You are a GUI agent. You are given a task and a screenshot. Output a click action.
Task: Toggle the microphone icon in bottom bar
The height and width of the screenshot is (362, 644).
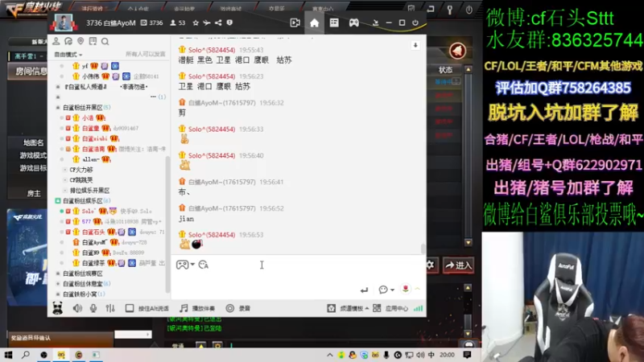coord(93,308)
